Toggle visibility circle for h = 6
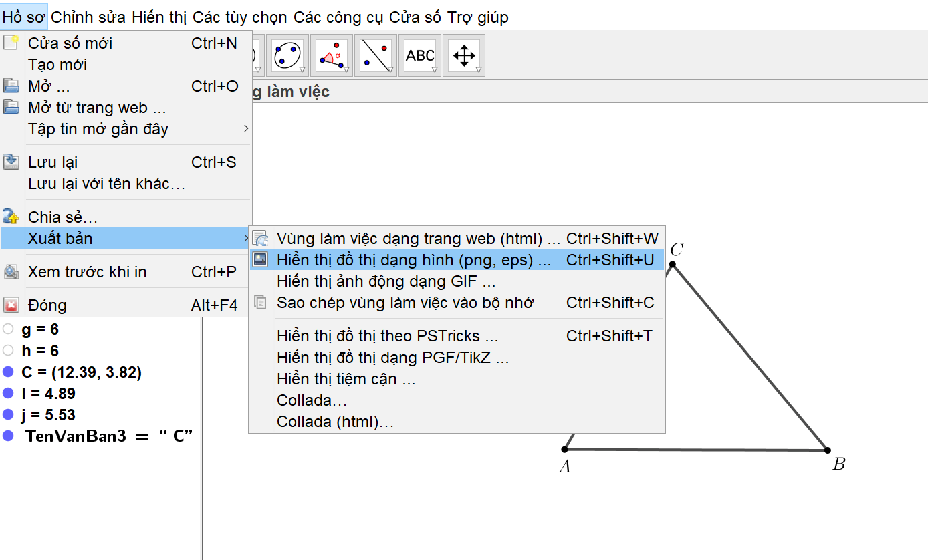 click(8, 351)
